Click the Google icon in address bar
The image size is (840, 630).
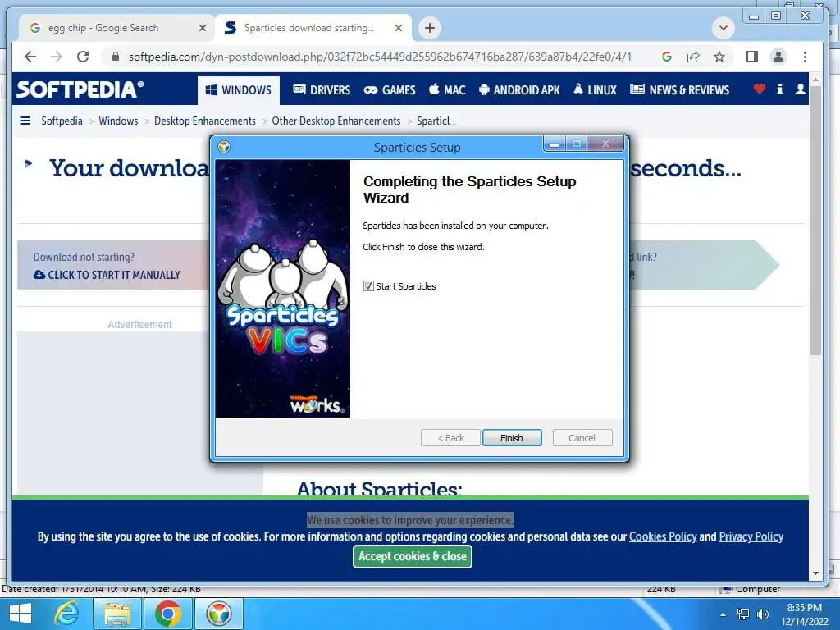click(666, 57)
